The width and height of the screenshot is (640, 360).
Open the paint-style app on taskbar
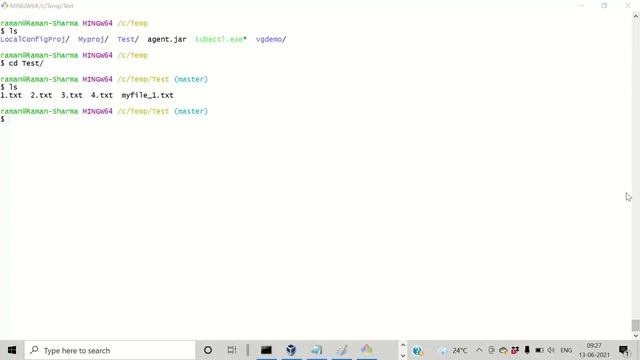pyautogui.click(x=342, y=350)
